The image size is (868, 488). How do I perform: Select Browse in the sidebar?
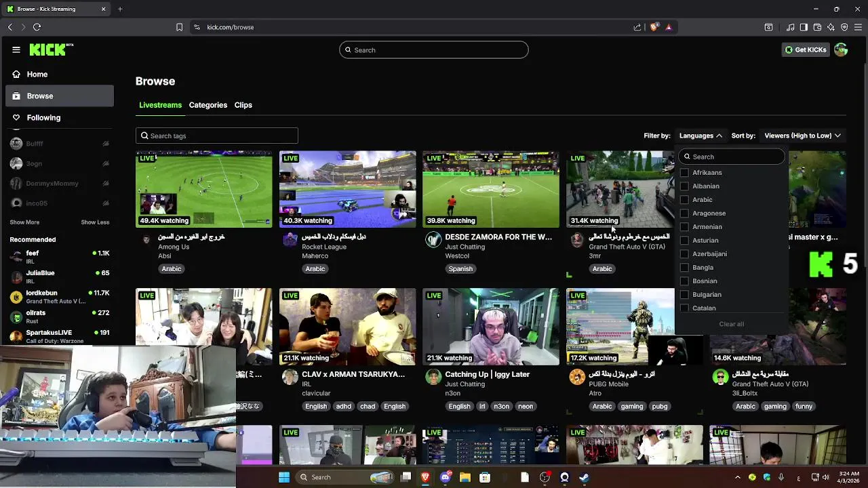[x=60, y=96]
